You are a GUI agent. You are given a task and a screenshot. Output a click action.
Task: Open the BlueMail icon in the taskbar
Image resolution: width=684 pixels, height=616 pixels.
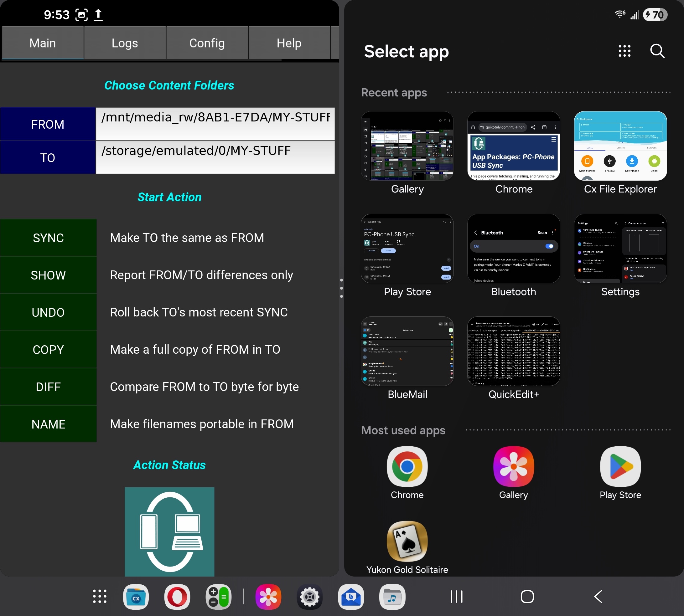pyautogui.click(x=351, y=597)
